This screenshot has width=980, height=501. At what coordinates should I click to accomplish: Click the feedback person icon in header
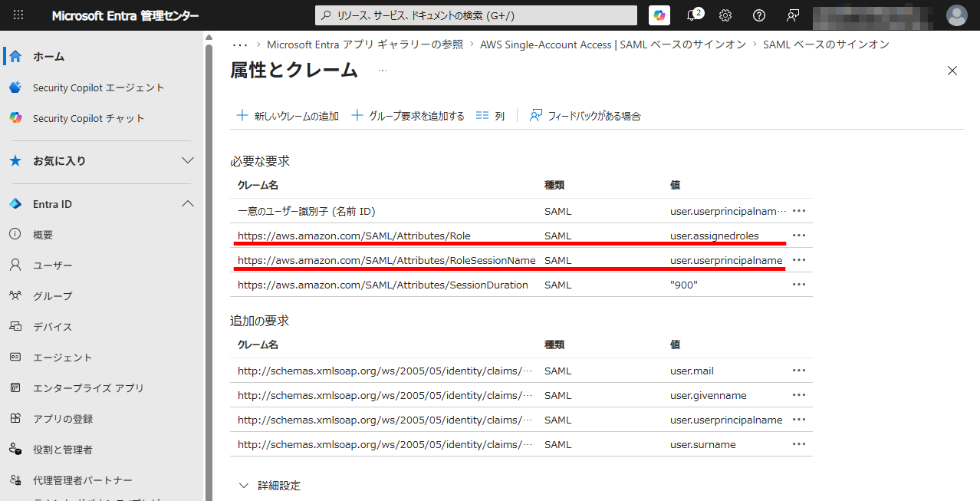(x=793, y=15)
